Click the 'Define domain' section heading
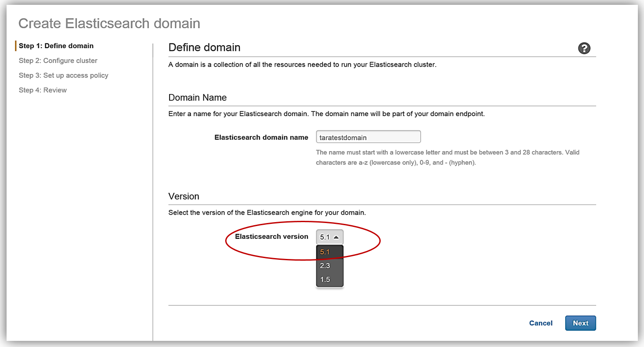The image size is (644, 347). pos(204,47)
